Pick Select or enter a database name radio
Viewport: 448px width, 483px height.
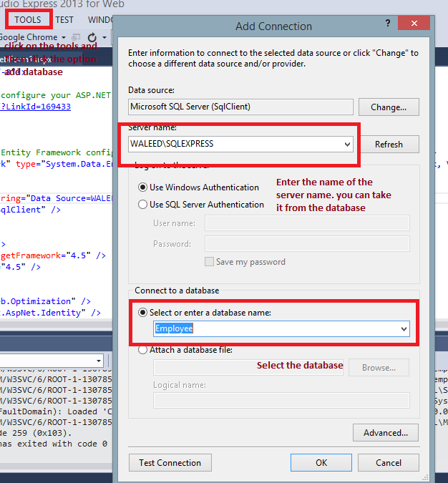click(144, 311)
